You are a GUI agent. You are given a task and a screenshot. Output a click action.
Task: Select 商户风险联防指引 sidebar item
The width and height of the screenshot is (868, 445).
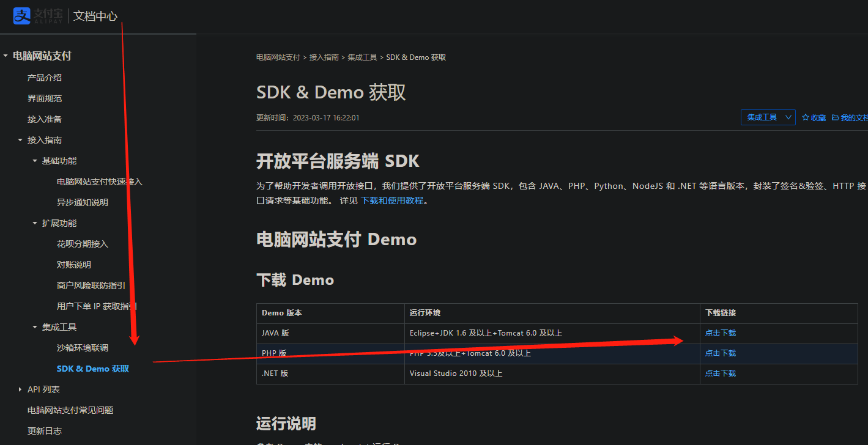click(91, 285)
